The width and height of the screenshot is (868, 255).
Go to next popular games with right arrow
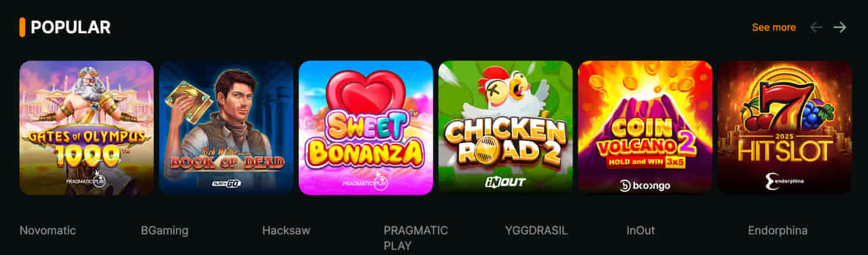pyautogui.click(x=839, y=27)
